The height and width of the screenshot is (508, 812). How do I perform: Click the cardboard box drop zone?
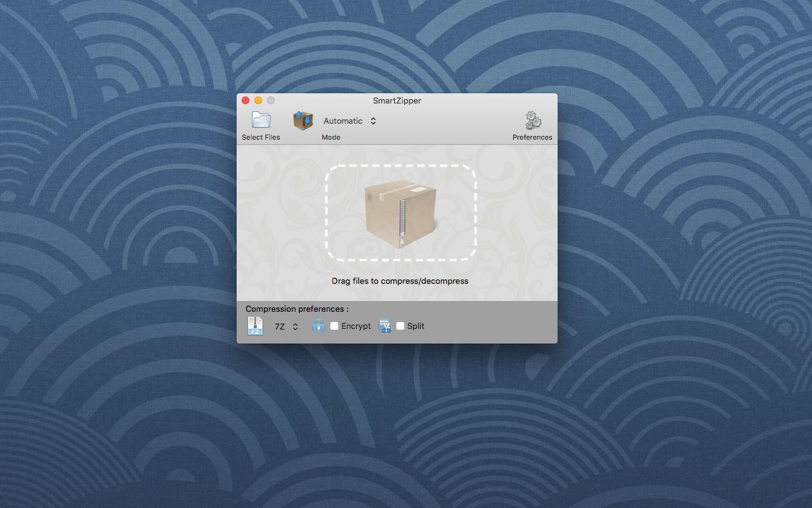pos(401,213)
